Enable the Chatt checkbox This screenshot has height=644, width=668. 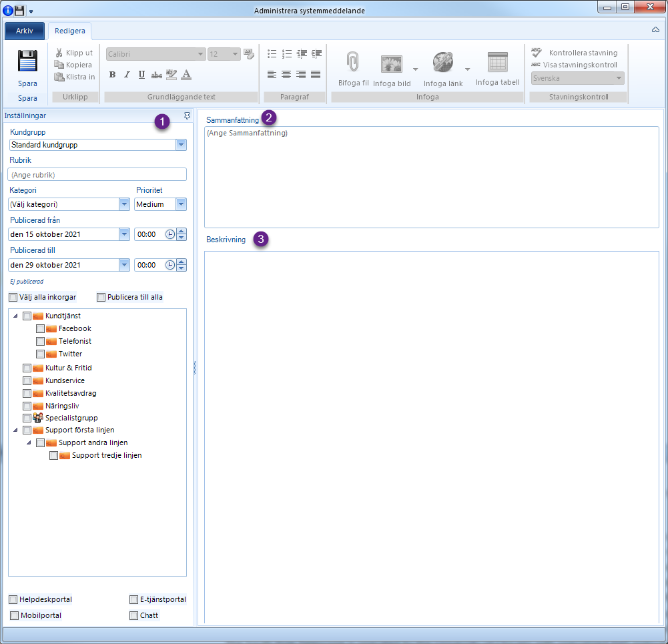tap(133, 615)
